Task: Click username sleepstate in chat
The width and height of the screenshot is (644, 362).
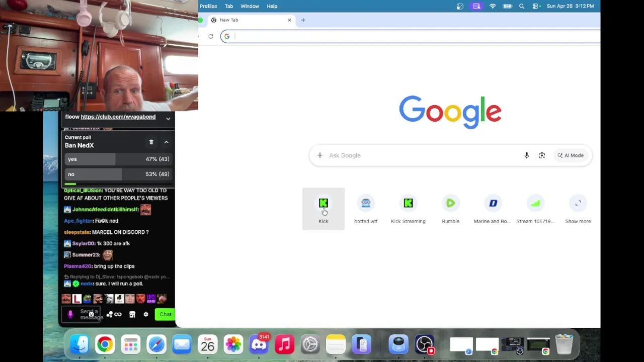Action: (76, 232)
